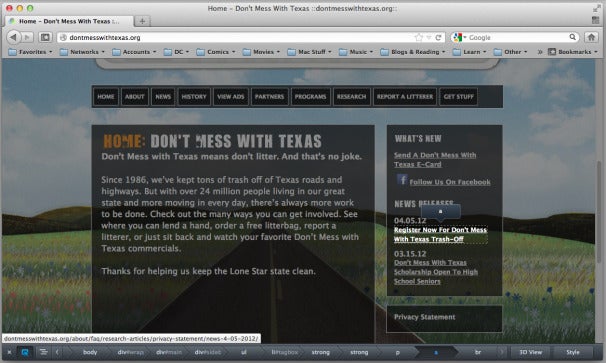Viewport: 606px width, 363px height.
Task: Toggle the HTML markup panel icon
Action: point(43,352)
